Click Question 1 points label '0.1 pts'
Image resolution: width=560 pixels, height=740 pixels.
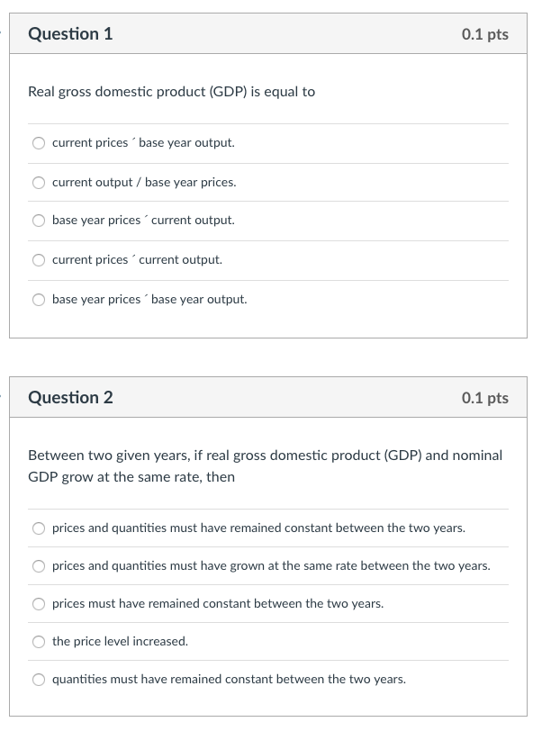point(485,34)
